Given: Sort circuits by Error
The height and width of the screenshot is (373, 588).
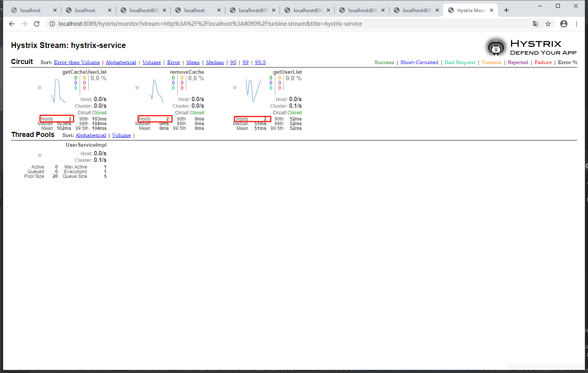Looking at the screenshot, I should tap(173, 62).
